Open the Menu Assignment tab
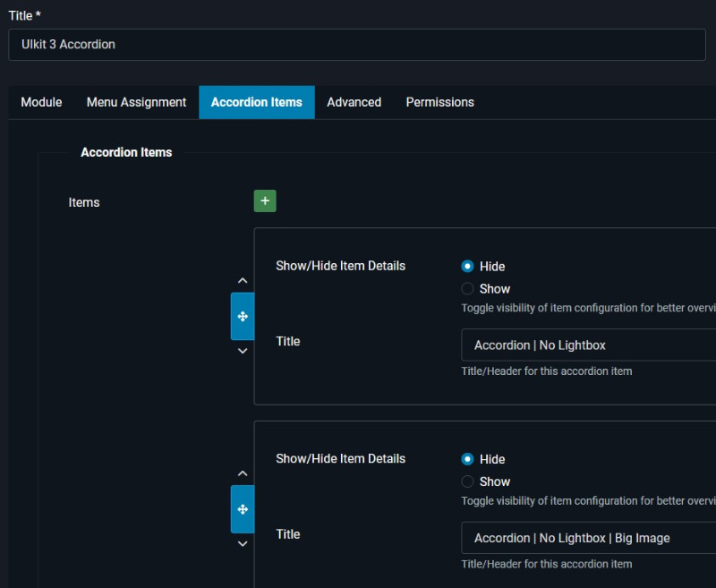716x588 pixels. pos(136,102)
